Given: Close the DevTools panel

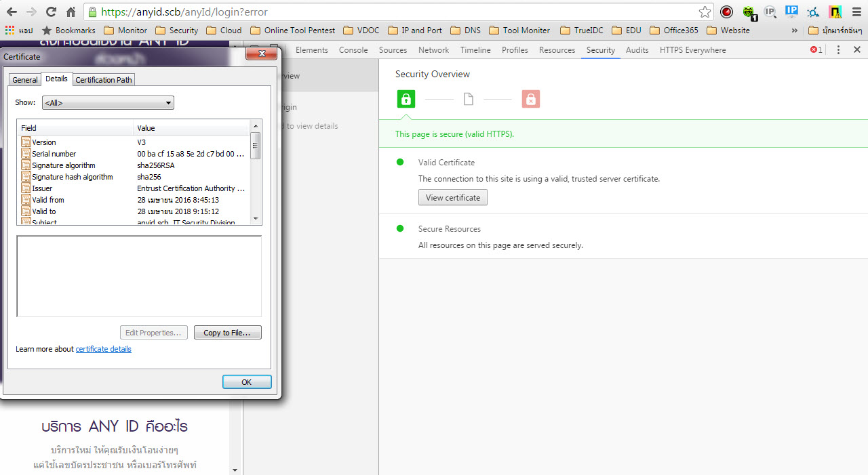Looking at the screenshot, I should (x=857, y=50).
